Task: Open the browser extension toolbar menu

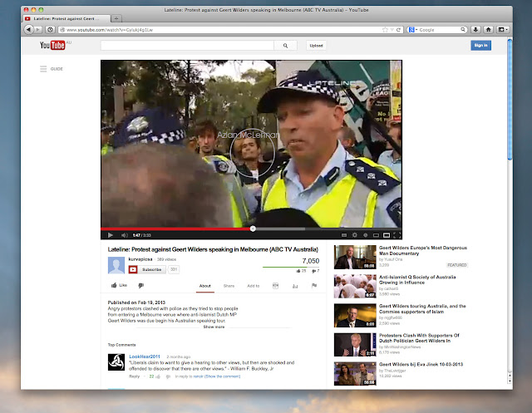Action: (x=503, y=30)
